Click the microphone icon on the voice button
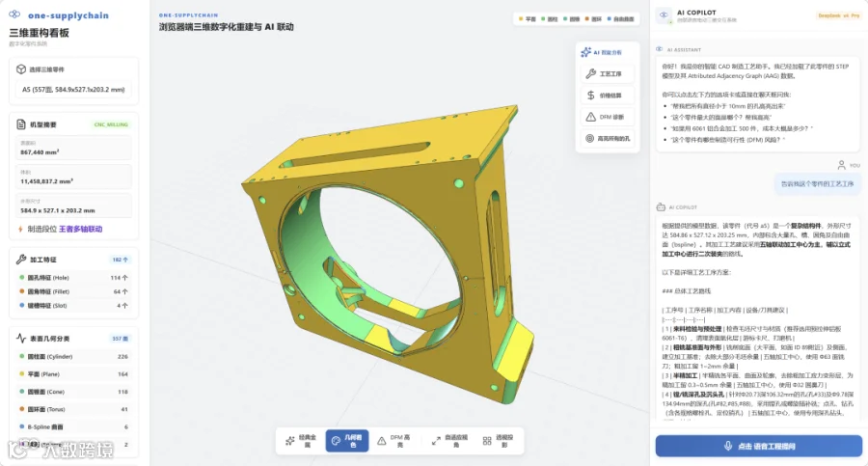Image resolution: width=868 pixels, height=466 pixels. tap(728, 446)
